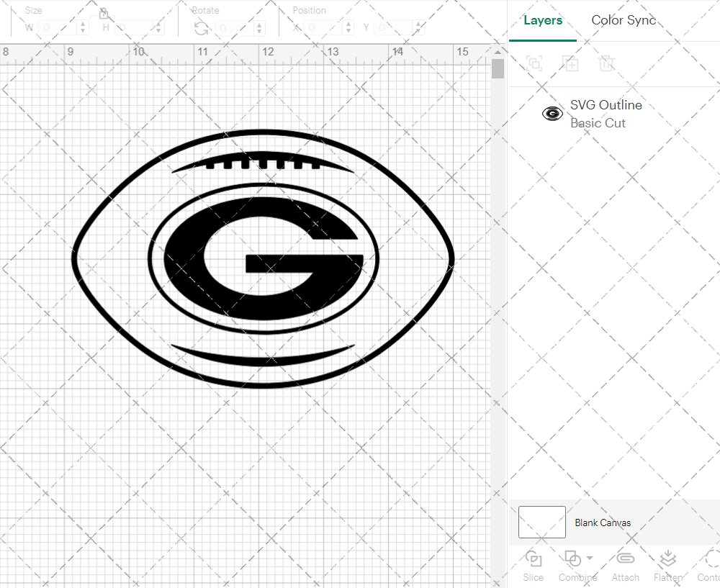The image size is (720, 588).
Task: Click the Duplicate layer icon
Action: pos(570,63)
